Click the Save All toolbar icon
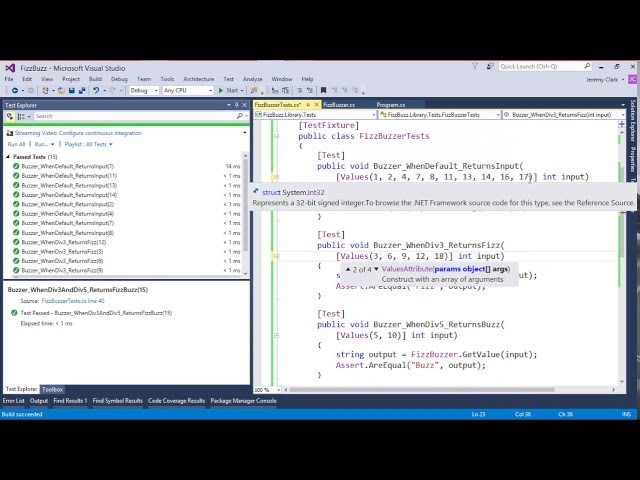This screenshot has height=480, width=640. (82, 90)
